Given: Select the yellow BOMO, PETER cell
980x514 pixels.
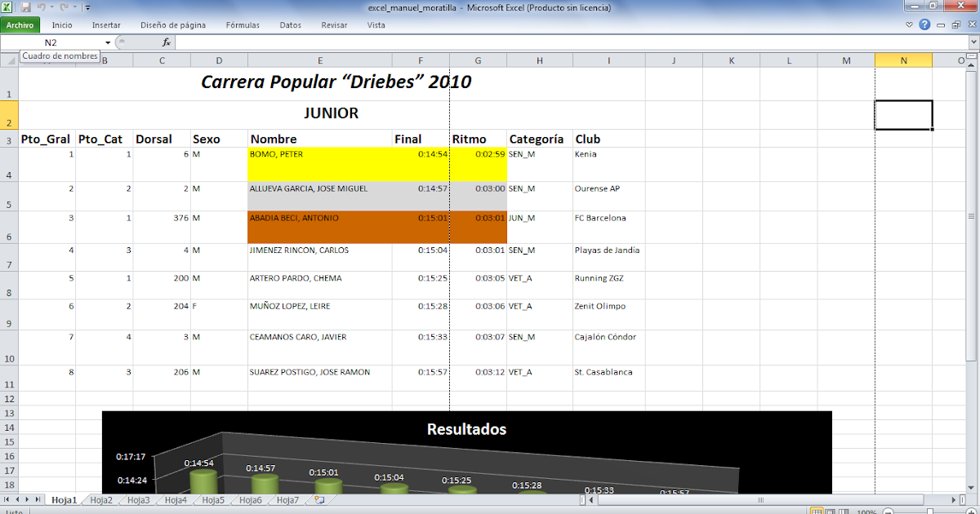Looking at the screenshot, I should [319, 164].
